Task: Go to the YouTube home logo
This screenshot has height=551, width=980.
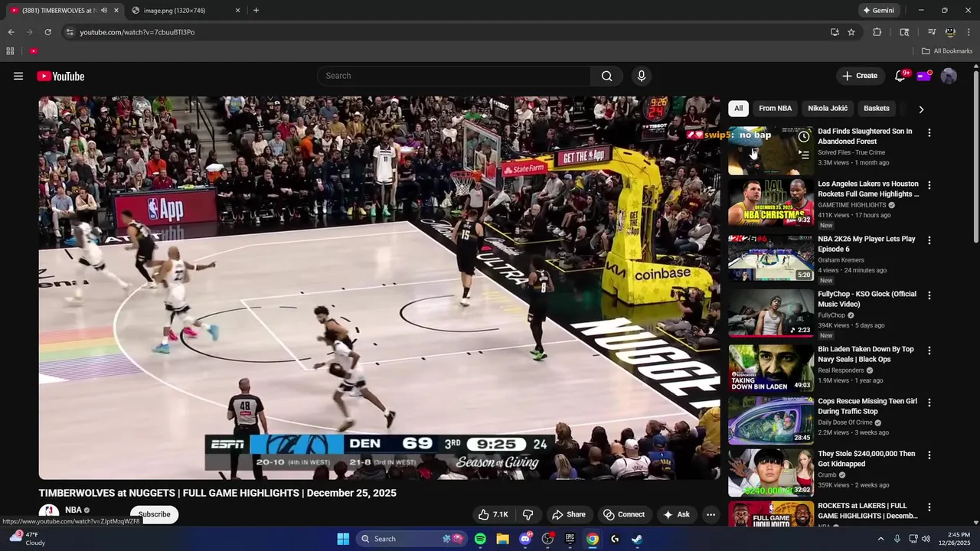Action: tap(60, 76)
